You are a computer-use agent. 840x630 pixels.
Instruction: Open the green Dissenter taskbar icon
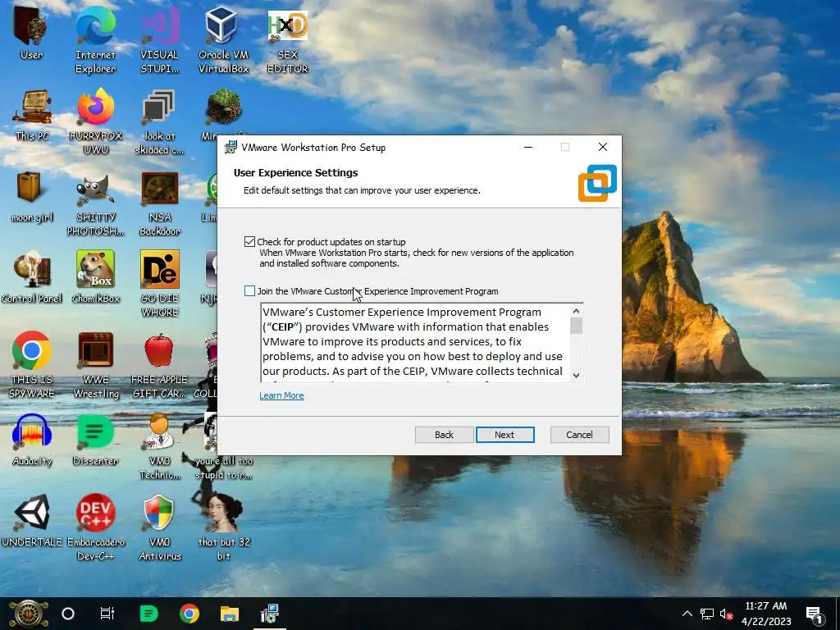point(148,614)
